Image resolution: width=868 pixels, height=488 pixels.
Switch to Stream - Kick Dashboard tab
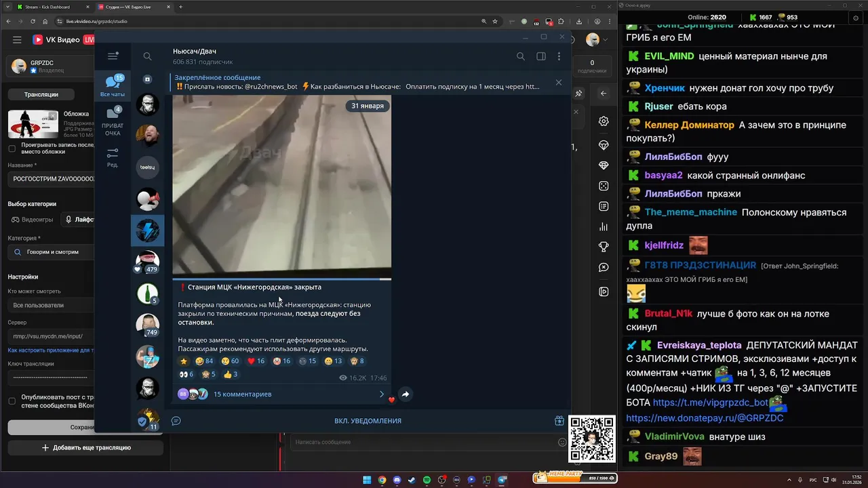click(x=52, y=7)
